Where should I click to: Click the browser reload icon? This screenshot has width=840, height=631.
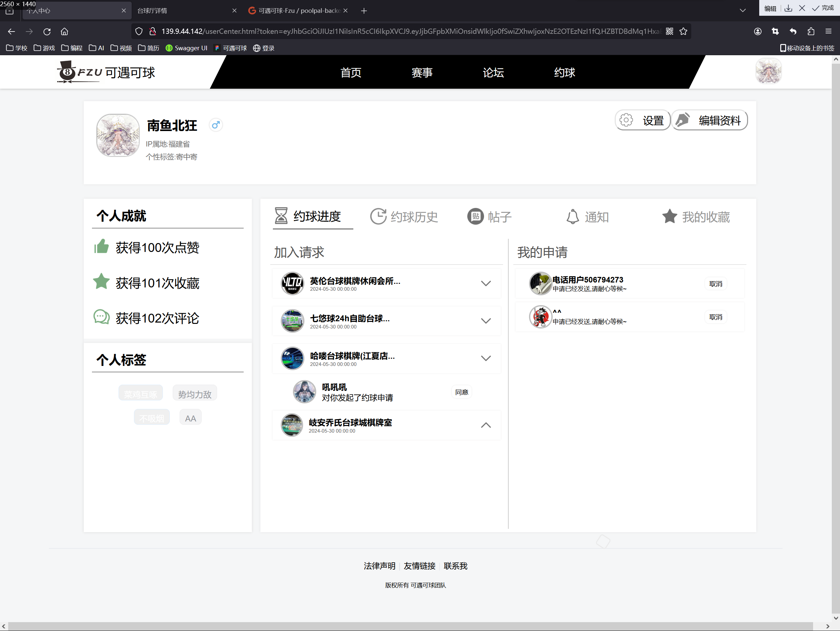tap(47, 32)
